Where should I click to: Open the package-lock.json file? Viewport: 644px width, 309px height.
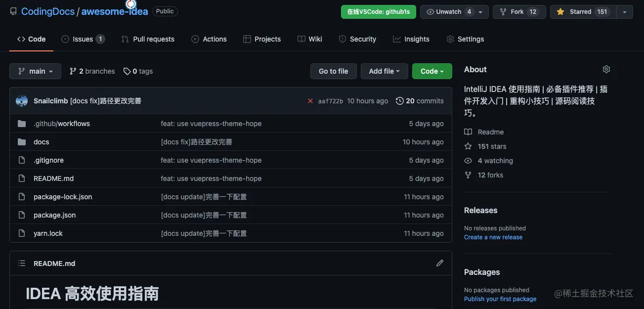(63, 197)
